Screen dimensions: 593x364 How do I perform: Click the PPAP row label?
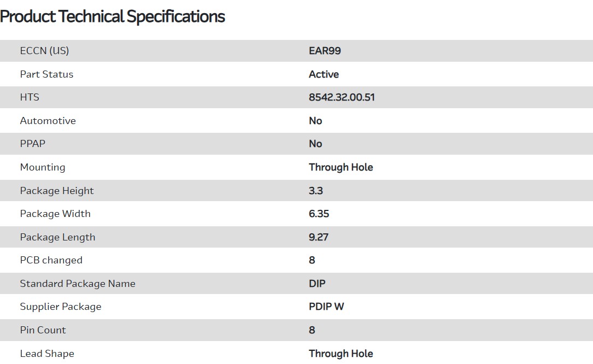(33, 144)
